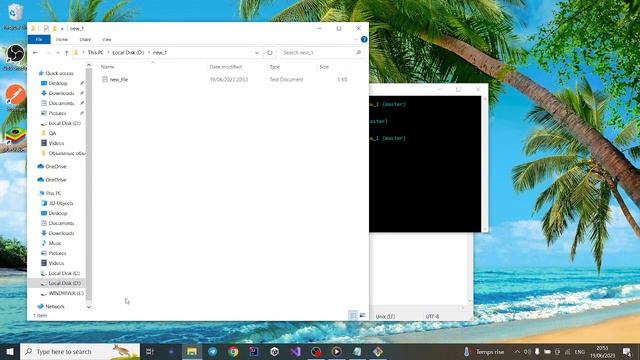This screenshot has width=640, height=360.
Task: Click This PC in the address breadcrumb
Action: (x=96, y=53)
